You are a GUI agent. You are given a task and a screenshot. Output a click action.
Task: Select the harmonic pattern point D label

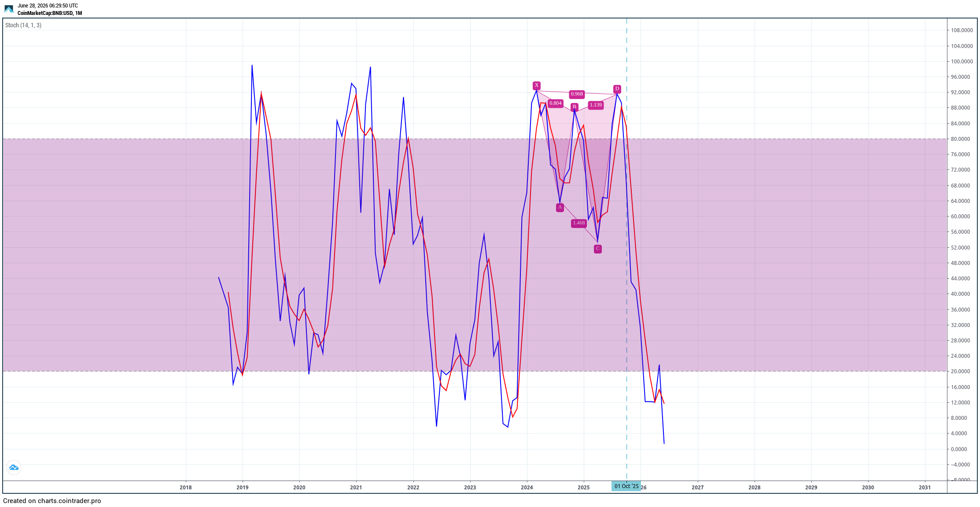click(x=617, y=89)
